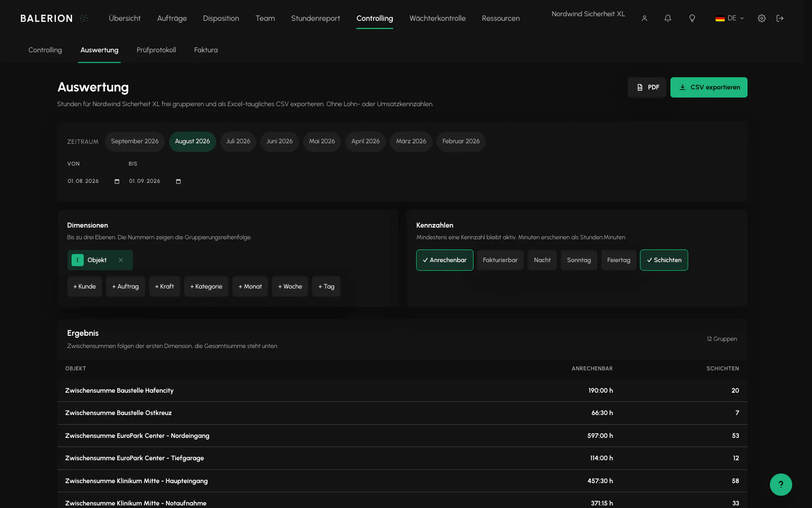The width and height of the screenshot is (812, 508).
Task: Click the Bis date field 01.09.2026
Action: point(155,181)
